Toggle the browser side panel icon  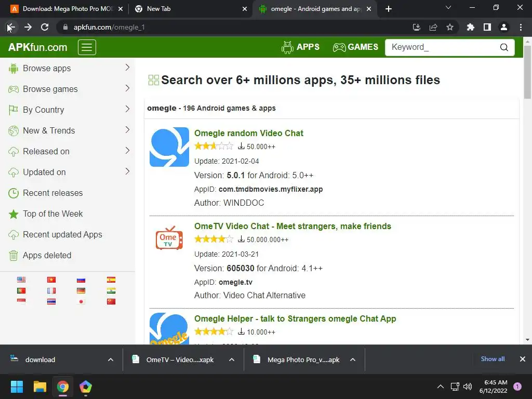pos(487,27)
